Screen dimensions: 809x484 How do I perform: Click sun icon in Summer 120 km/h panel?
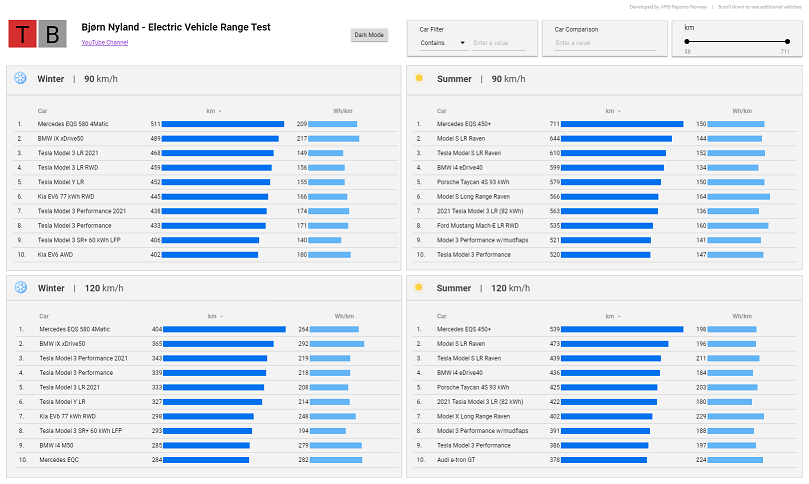pos(418,287)
